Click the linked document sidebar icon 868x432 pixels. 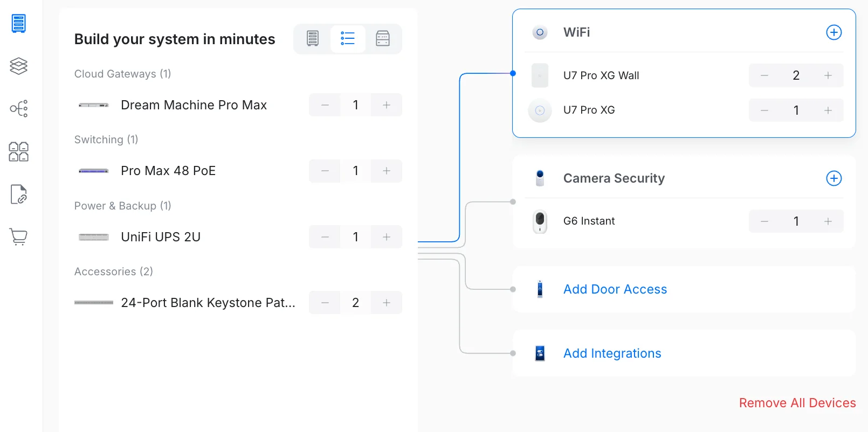click(19, 194)
